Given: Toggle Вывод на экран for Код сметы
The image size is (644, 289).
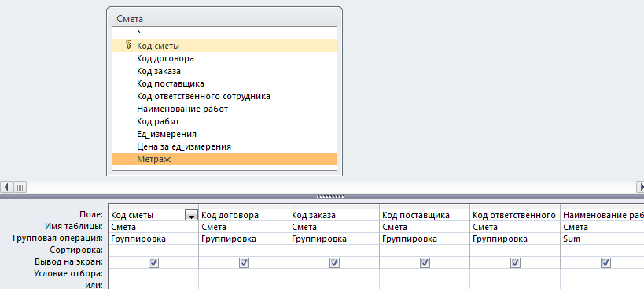Looking at the screenshot, I should pyautogui.click(x=154, y=262).
